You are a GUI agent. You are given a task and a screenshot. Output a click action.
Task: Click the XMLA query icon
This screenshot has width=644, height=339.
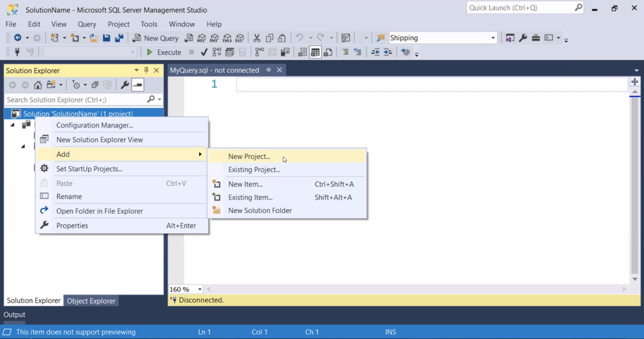[x=227, y=38]
